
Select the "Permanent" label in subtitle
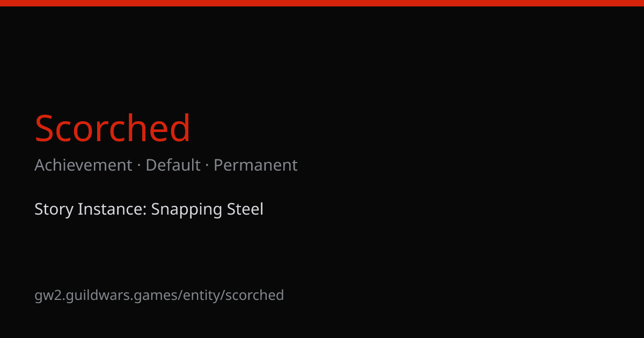point(255,165)
